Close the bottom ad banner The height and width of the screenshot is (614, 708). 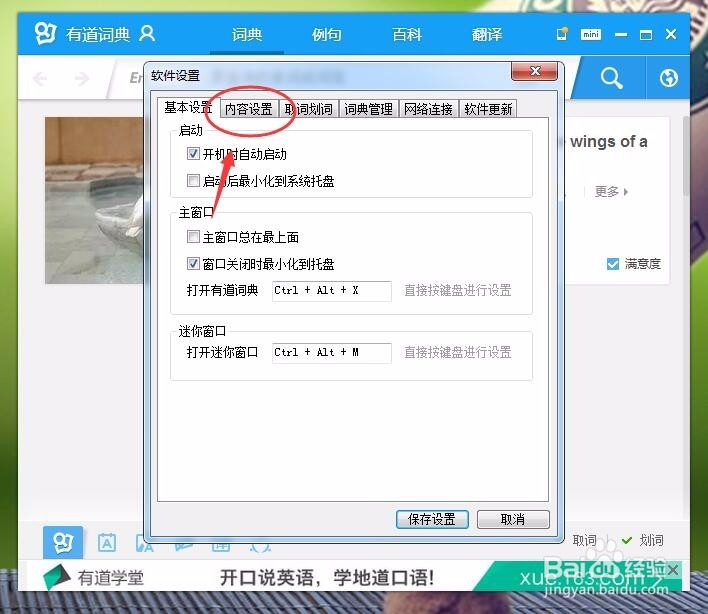click(x=672, y=570)
